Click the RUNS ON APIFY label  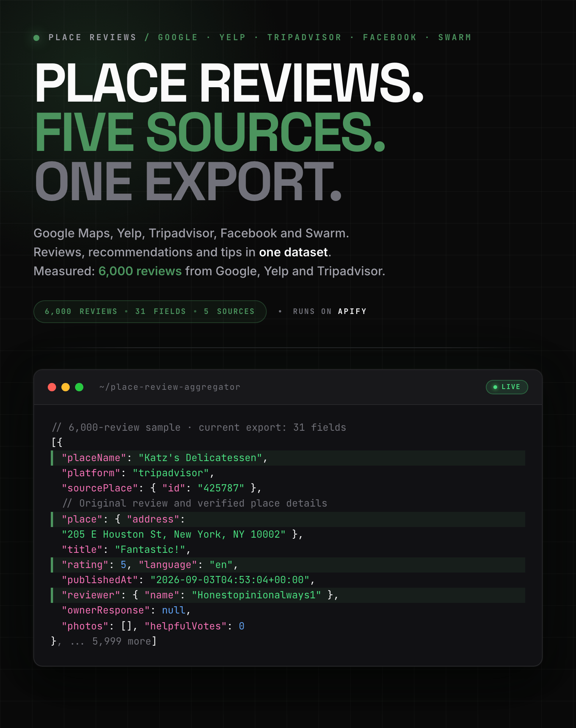pos(330,312)
